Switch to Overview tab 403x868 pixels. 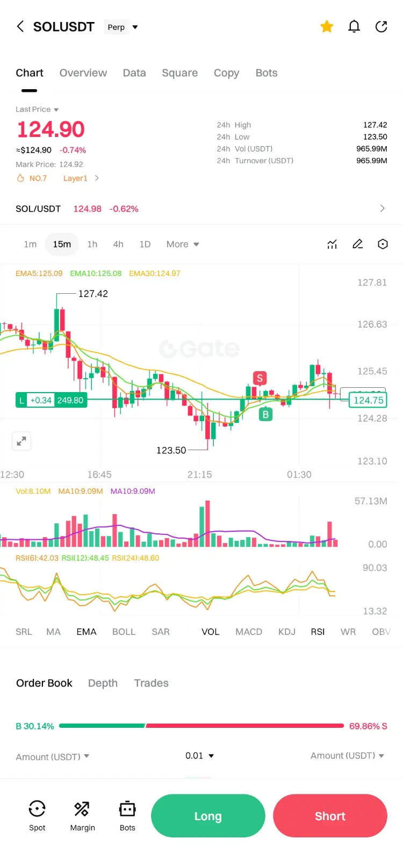[x=83, y=73]
